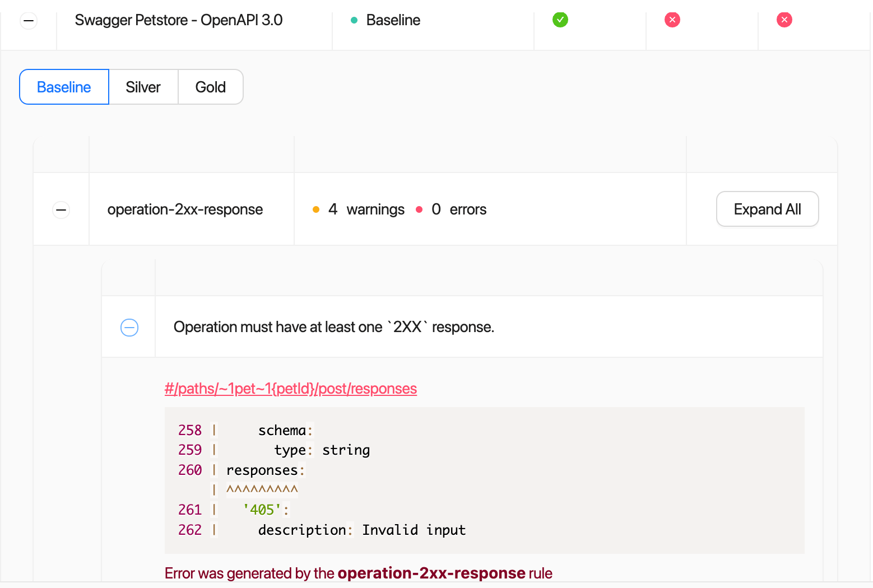Collapse the 'Operation must have at least one 2XX response' message
This screenshot has height=588, width=873.
pyautogui.click(x=129, y=328)
